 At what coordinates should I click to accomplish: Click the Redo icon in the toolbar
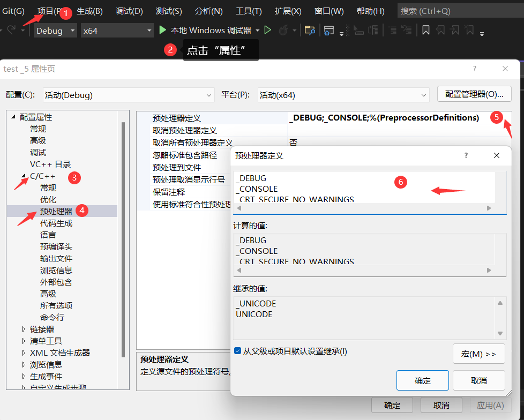(x=11, y=30)
